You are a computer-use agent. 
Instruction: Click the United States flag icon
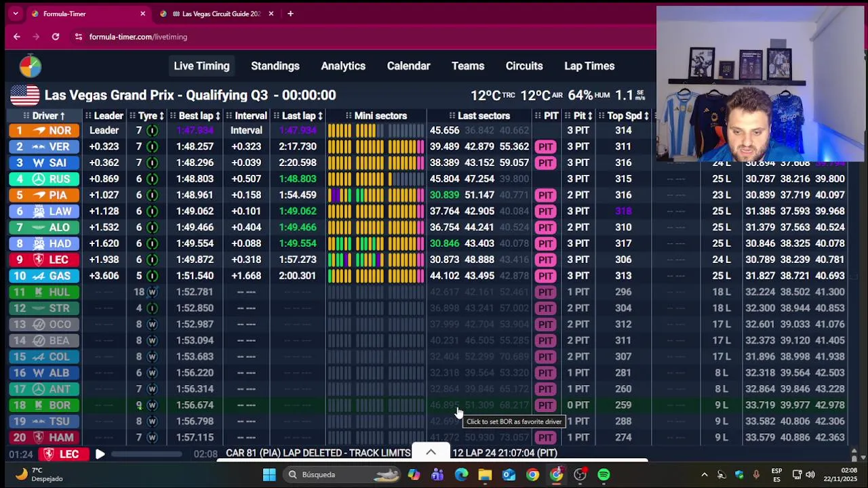[24, 96]
